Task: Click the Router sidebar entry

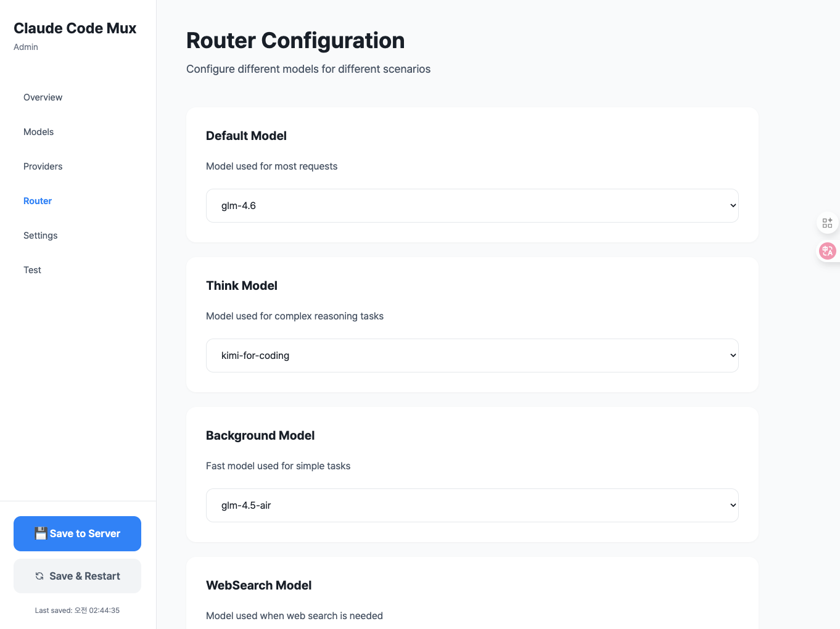Action: pyautogui.click(x=38, y=200)
